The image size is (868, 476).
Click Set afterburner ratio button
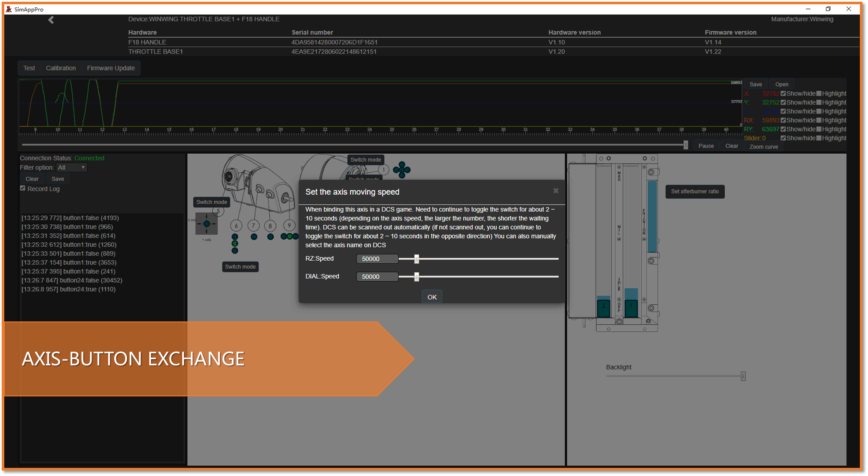click(695, 191)
